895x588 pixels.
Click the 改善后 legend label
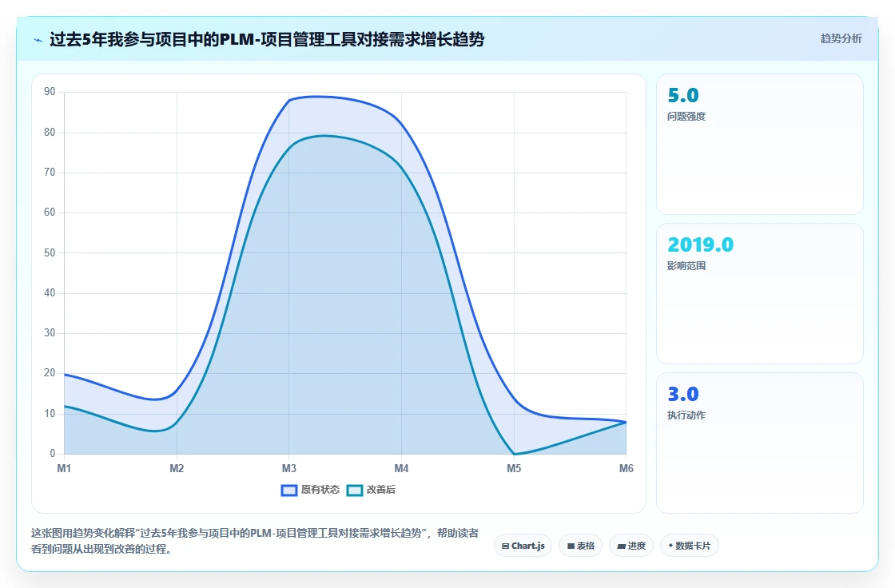pos(380,490)
